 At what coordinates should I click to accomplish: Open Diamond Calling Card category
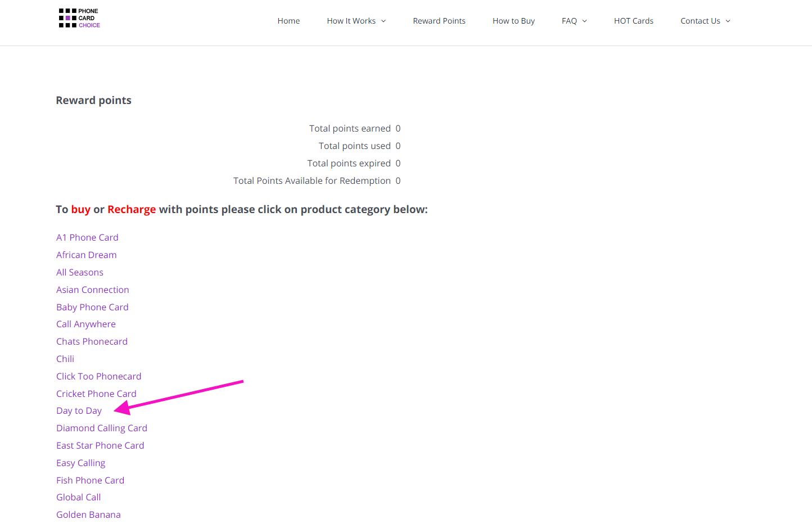(102, 428)
